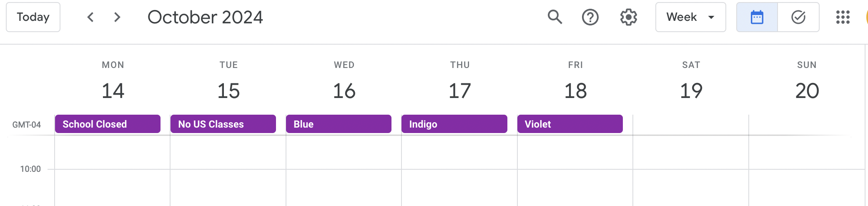The width and height of the screenshot is (868, 206).
Task: Open the Settings gear menu
Action: [628, 17]
